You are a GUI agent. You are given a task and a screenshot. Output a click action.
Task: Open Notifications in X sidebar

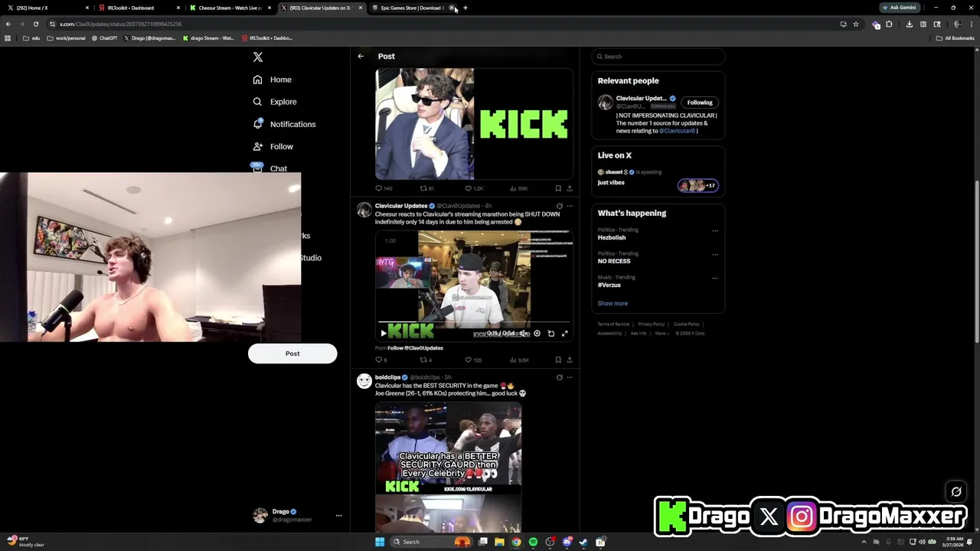tap(284, 124)
